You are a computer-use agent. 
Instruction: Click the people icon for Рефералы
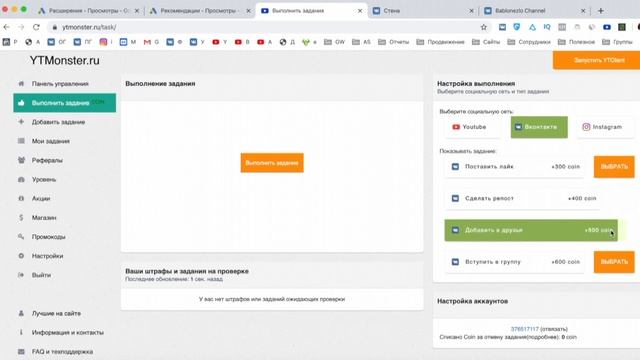[21, 160]
